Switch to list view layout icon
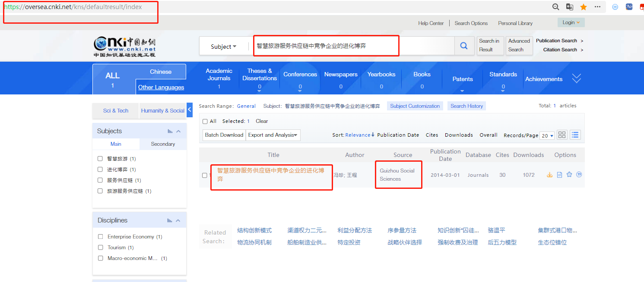 pyautogui.click(x=575, y=135)
